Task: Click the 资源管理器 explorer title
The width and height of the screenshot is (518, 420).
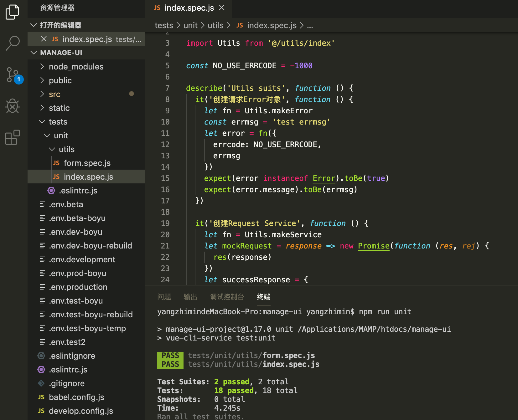Action: point(57,8)
